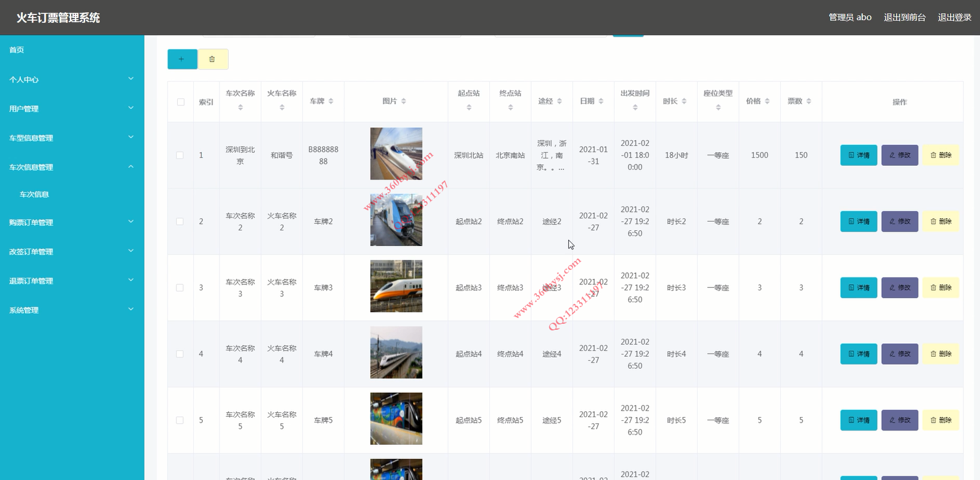Screen dimensions: 980x480
Task: Open 详情 for row 4
Action: [859, 354]
